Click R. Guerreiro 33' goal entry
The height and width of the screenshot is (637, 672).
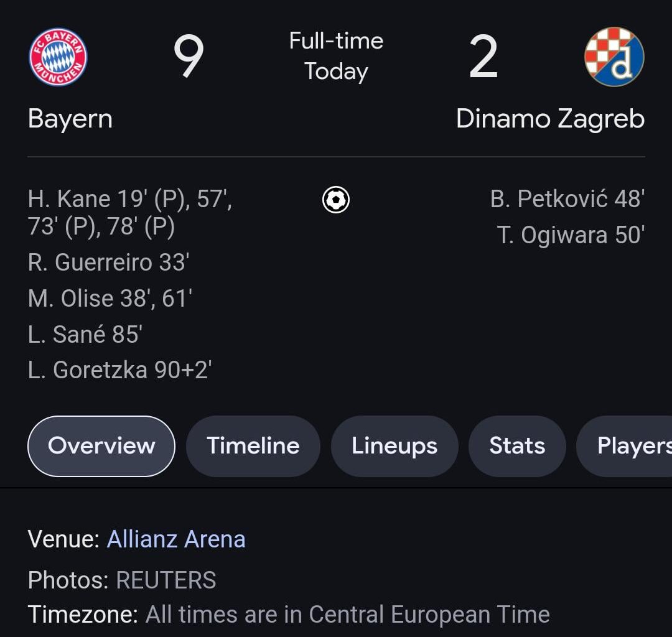108,263
